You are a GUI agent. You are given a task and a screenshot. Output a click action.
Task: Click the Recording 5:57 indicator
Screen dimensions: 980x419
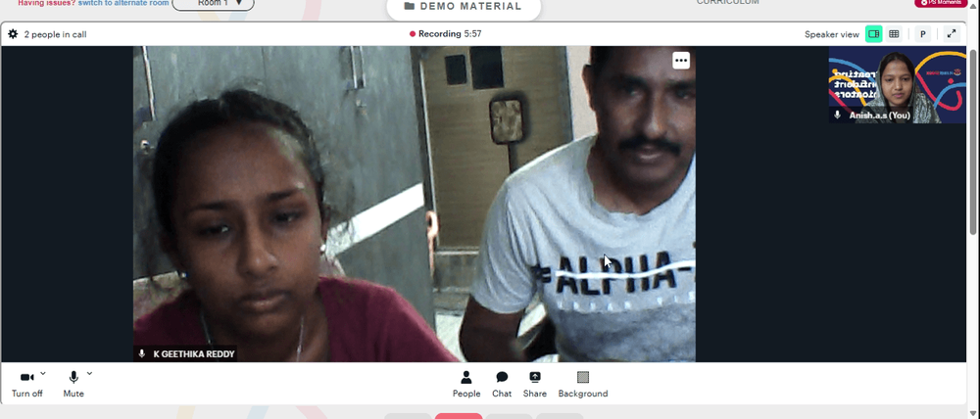pyautogui.click(x=445, y=34)
